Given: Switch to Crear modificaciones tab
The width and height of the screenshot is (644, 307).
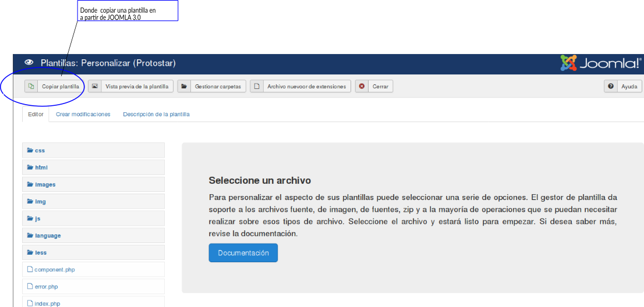Looking at the screenshot, I should [x=83, y=115].
